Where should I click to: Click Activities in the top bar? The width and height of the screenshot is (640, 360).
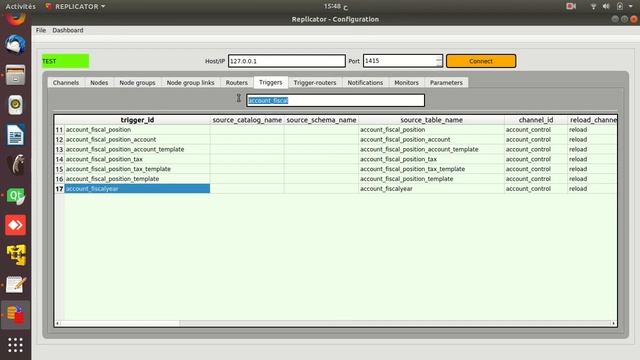[20, 7]
